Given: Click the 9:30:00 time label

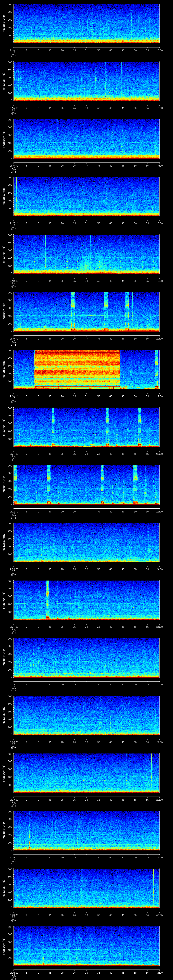Looking at the screenshot, I should coord(14,972).
